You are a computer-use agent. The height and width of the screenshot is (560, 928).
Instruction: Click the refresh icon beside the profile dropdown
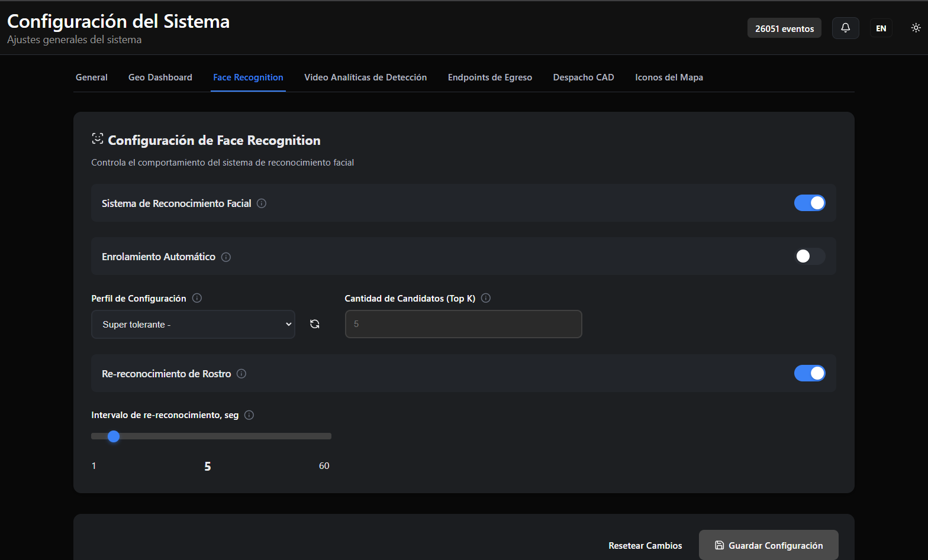pyautogui.click(x=315, y=324)
